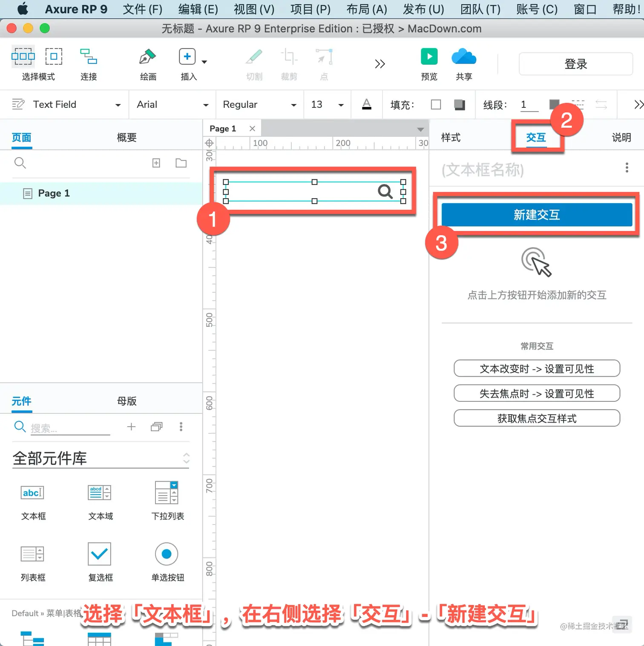Viewport: 644px width, 646px height.
Task: Close the Page 1 canvas tab
Action: [x=252, y=128]
